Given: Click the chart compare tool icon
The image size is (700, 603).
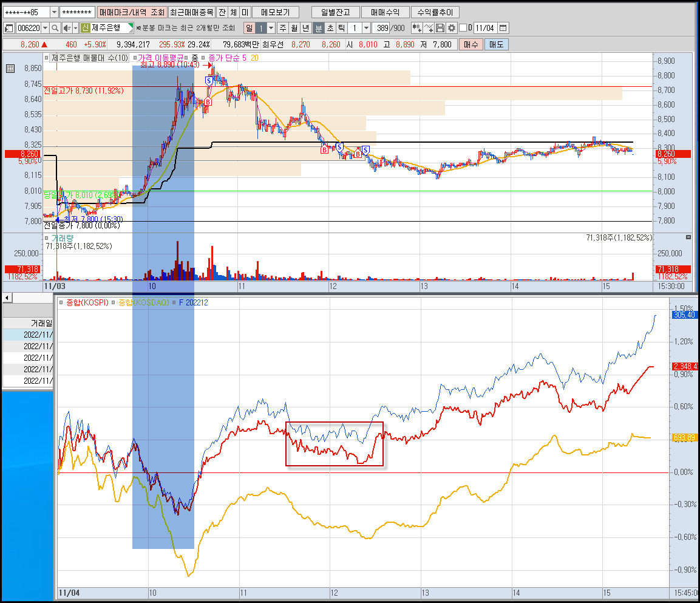Looking at the screenshot, I should pos(417,28).
